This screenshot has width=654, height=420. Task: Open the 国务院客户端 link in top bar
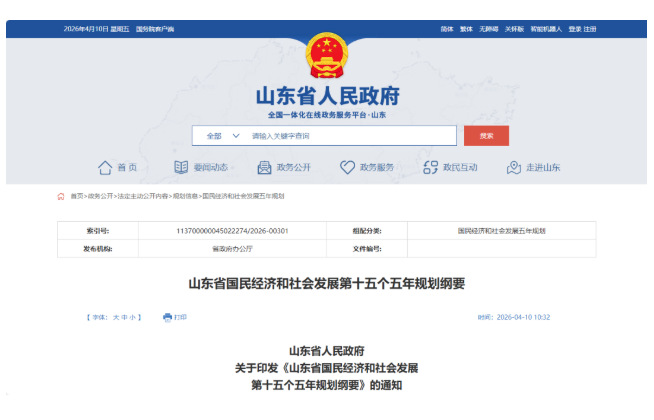(155, 29)
